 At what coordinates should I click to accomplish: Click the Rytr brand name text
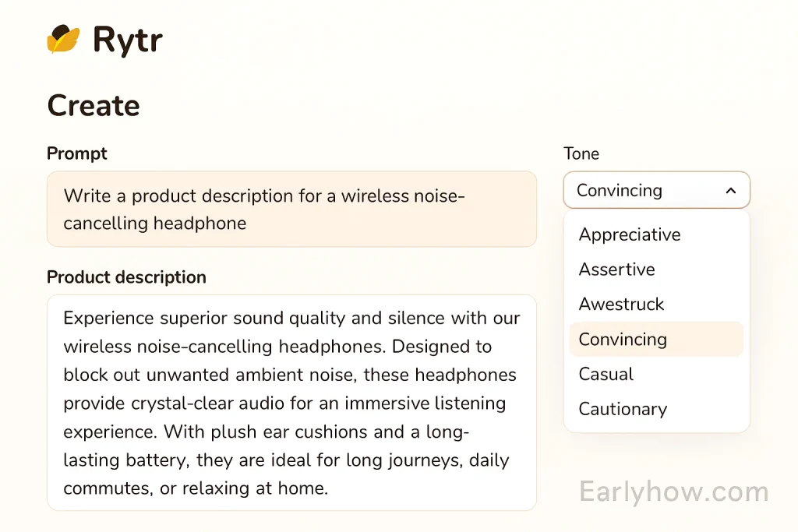tap(127, 41)
